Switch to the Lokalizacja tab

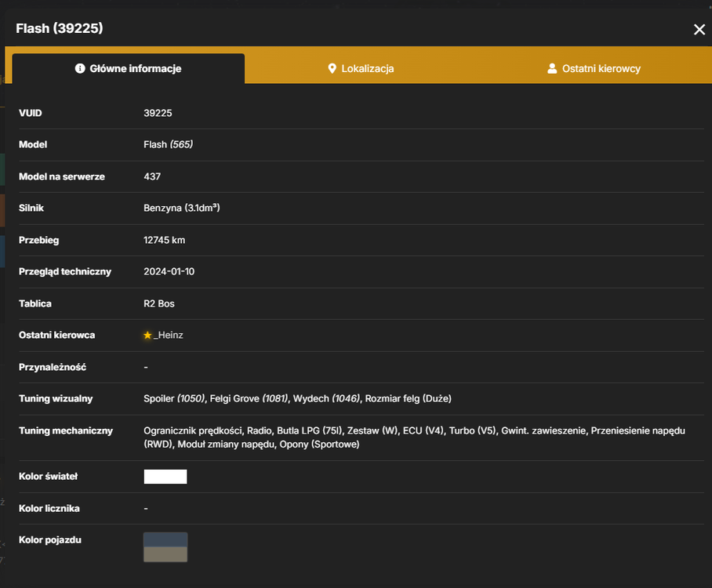361,68
